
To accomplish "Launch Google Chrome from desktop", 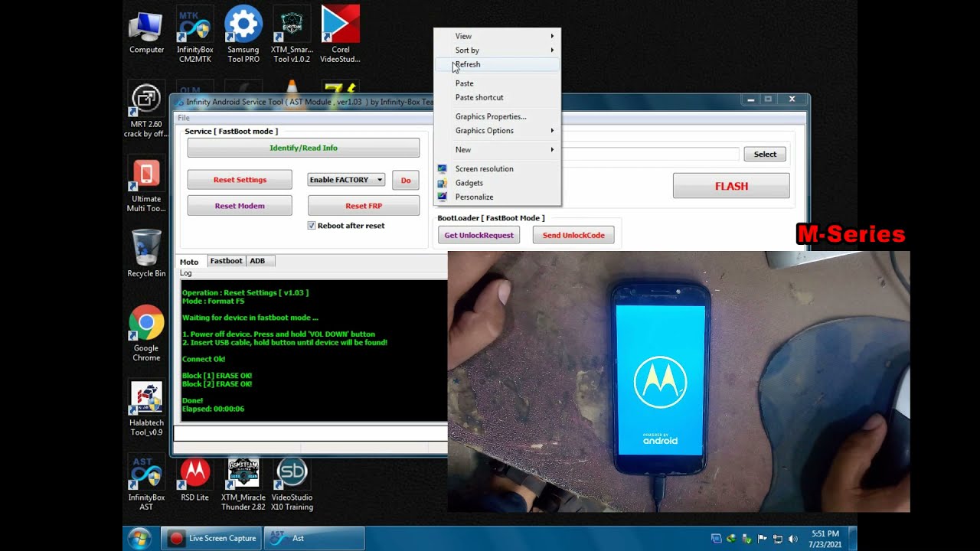I will [x=146, y=334].
